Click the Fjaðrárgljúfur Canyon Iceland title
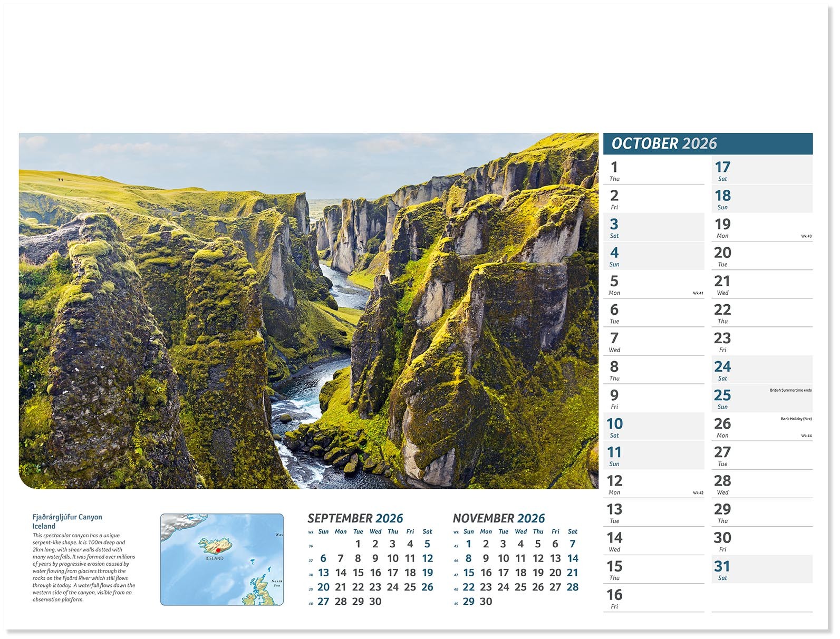This screenshot has height=639, width=840. point(67,521)
